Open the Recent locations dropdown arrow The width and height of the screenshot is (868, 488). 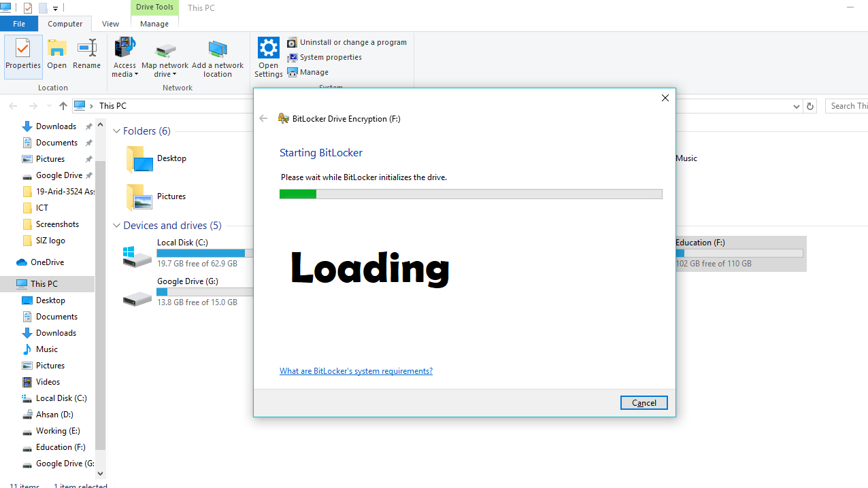(x=49, y=106)
